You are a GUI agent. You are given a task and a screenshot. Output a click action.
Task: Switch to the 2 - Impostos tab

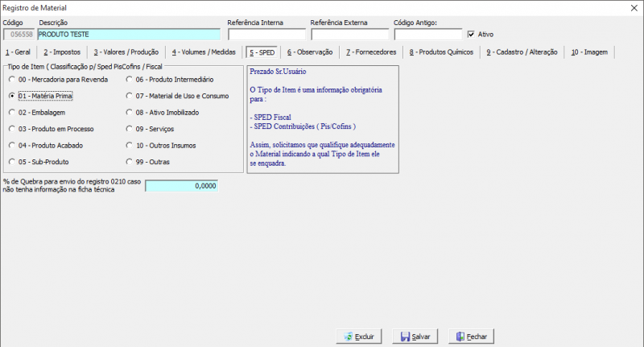(62, 52)
